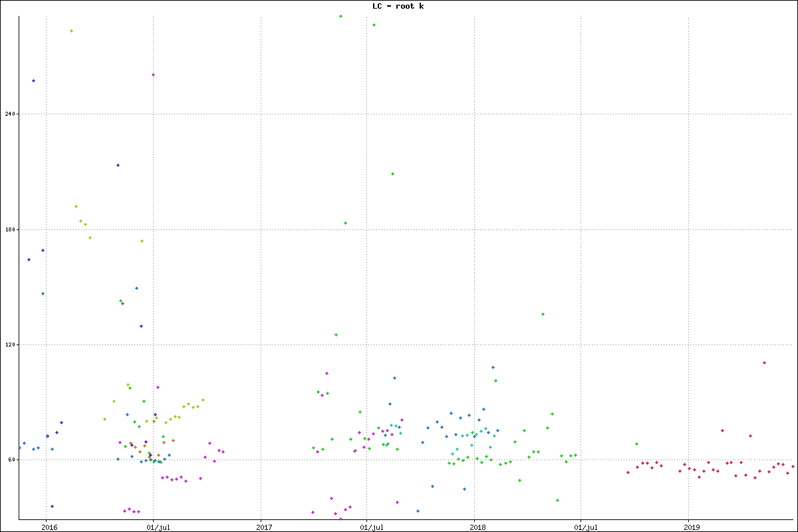Select the olive point at top in early 2016
This screenshot has width=798, height=532.
click(71, 31)
